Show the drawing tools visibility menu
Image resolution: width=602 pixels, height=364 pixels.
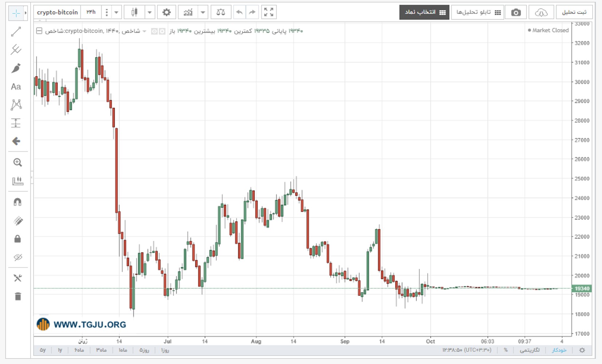[x=17, y=278]
